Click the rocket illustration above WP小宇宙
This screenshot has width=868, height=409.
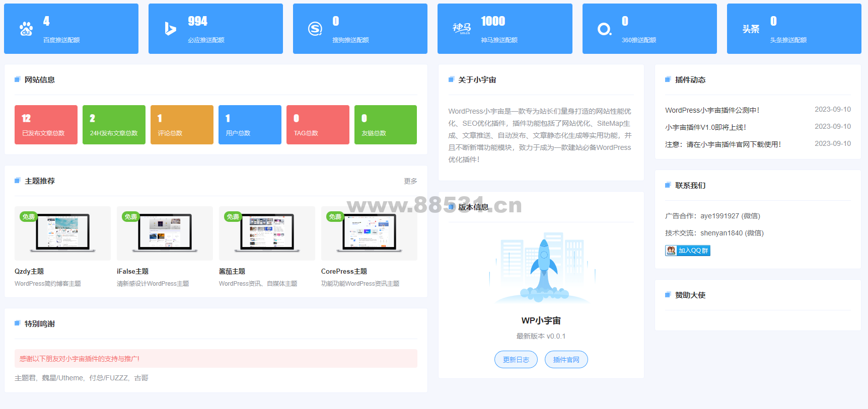click(x=543, y=267)
